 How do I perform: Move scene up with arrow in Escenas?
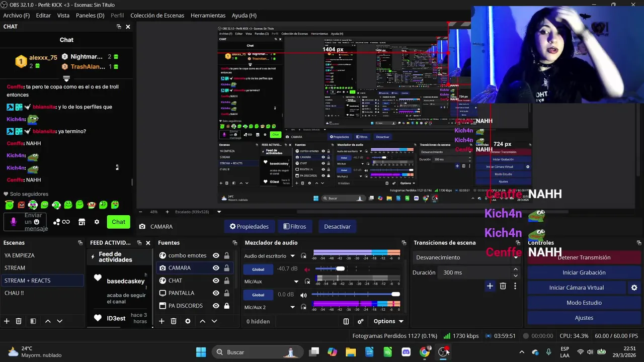coord(48,321)
